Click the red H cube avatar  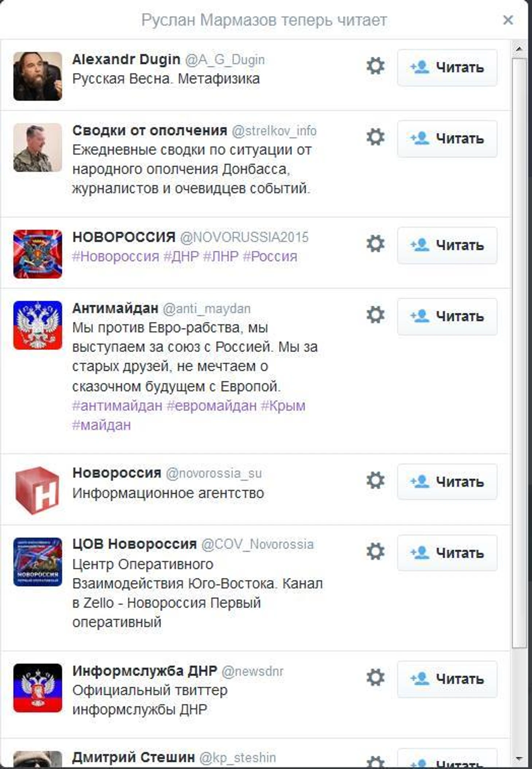[x=38, y=490]
